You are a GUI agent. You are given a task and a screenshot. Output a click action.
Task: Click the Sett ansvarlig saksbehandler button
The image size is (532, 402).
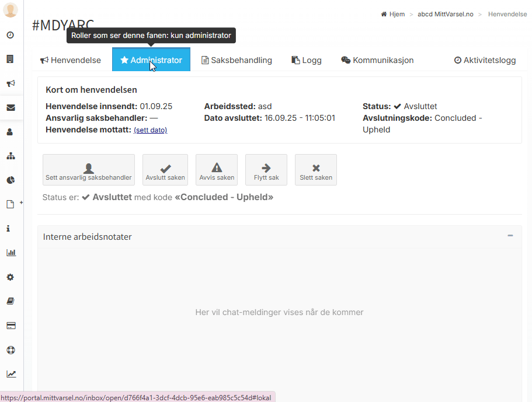click(x=89, y=170)
